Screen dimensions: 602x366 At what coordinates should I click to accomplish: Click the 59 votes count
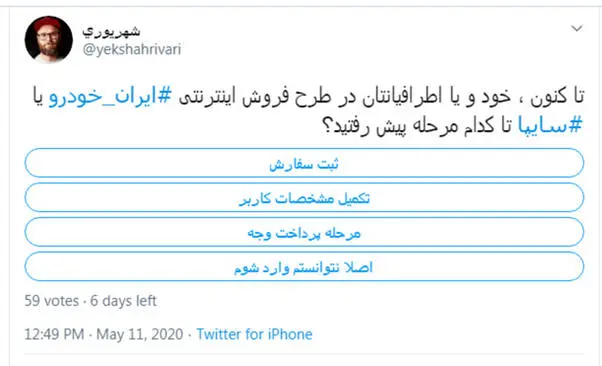point(51,301)
